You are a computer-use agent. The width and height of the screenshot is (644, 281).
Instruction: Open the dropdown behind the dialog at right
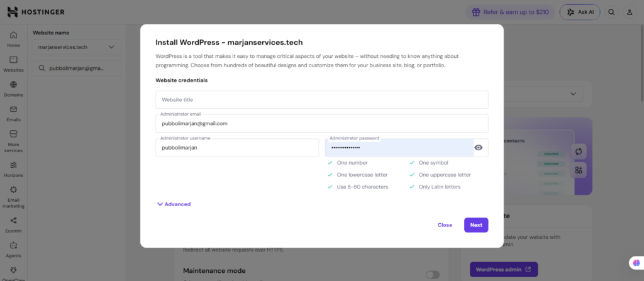tap(574, 94)
